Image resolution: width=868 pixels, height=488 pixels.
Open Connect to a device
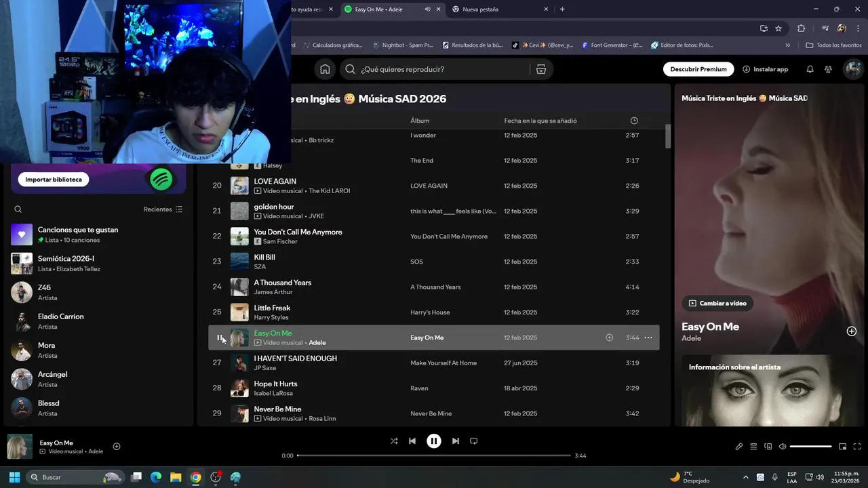[x=768, y=447]
